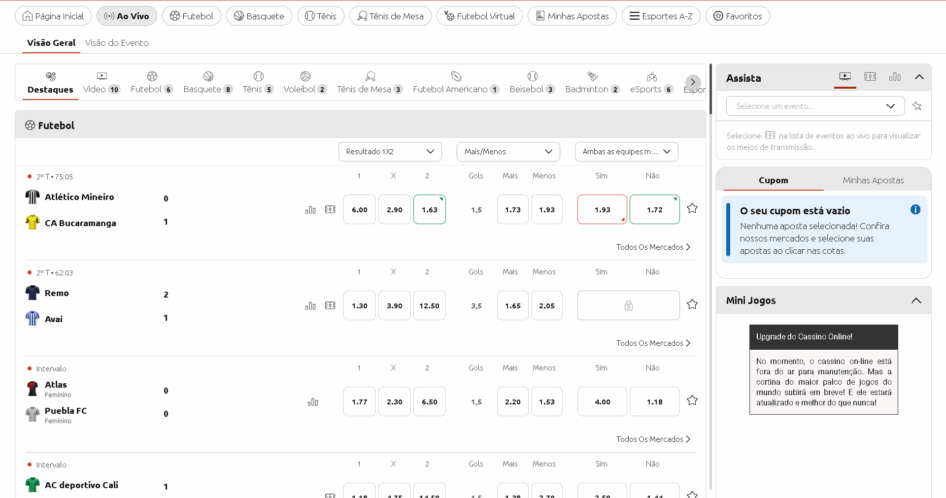Favorite the Atlético Mineiro match with the star
946x498 pixels.
(x=692, y=209)
